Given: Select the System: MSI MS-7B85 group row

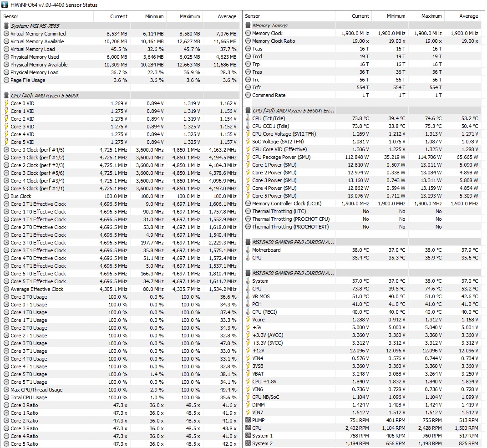Looking at the screenshot, I should coord(121,26).
